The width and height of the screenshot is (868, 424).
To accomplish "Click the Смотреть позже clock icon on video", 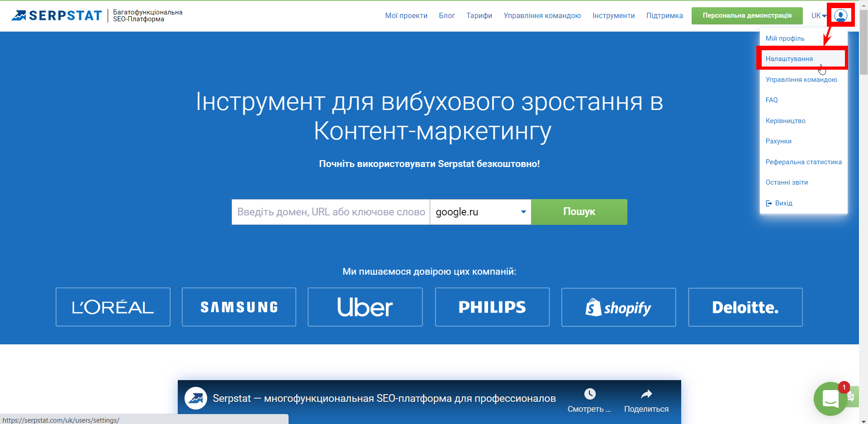I will (x=588, y=393).
